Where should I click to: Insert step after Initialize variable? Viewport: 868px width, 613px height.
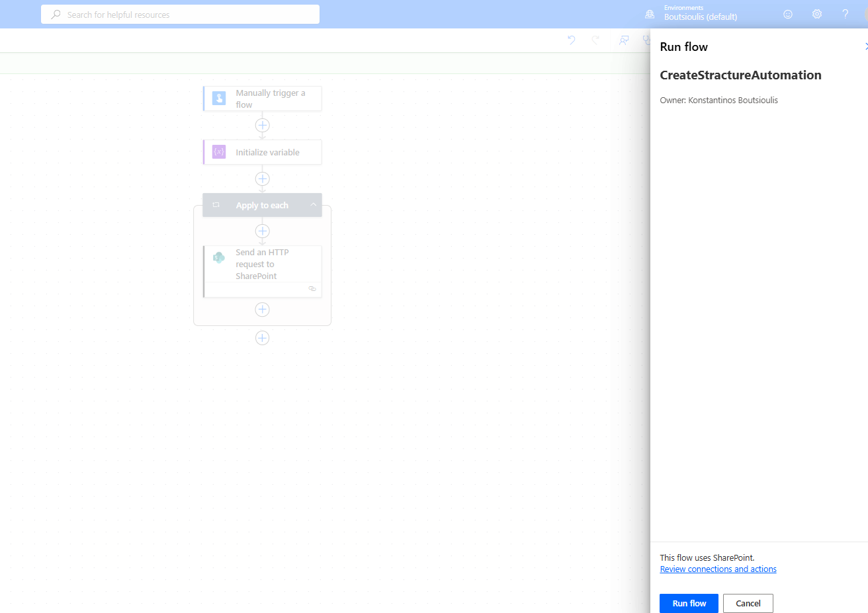[x=263, y=179]
